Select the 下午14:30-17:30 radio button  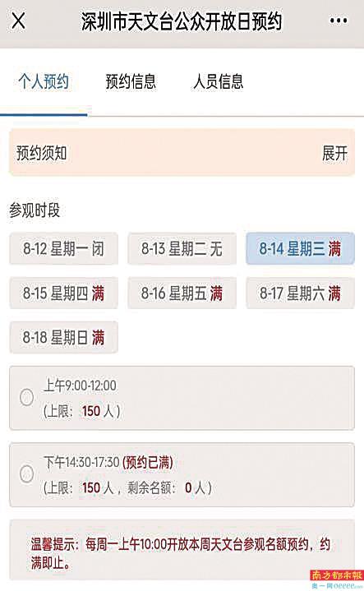[x=27, y=473]
